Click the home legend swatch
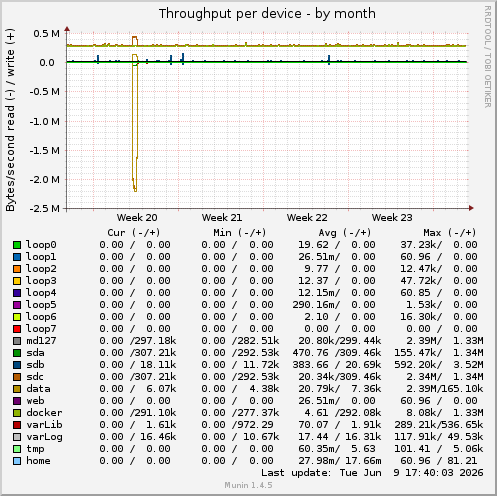The image size is (497, 496). 17,461
